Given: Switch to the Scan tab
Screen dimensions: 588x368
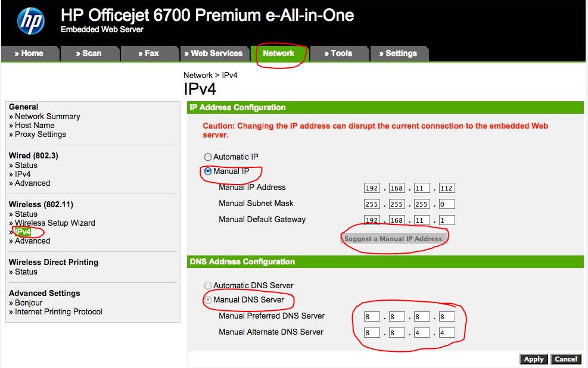Looking at the screenshot, I should pos(89,54).
